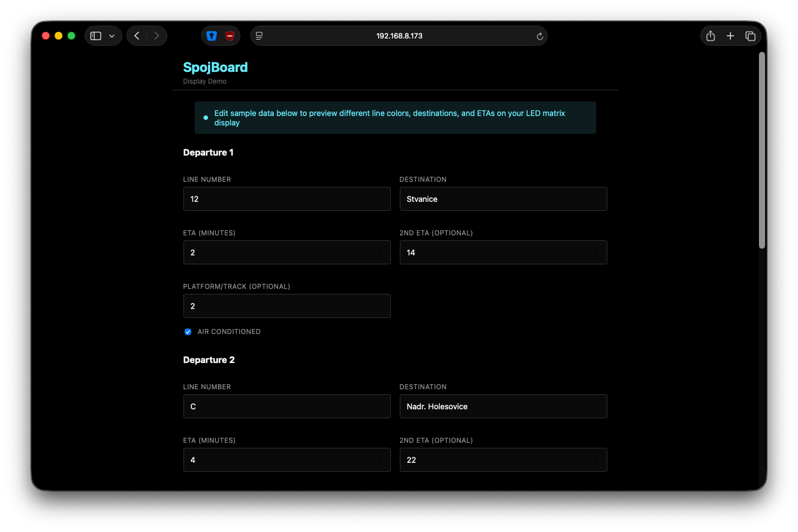
Task: Click the Safari share icon
Action: [x=710, y=36]
